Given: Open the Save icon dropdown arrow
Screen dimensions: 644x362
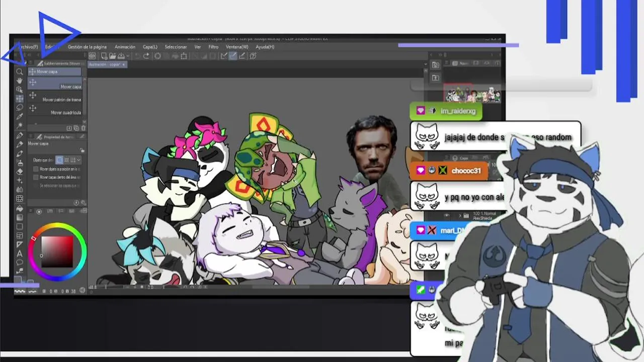Looking at the screenshot, I should pos(128,56).
